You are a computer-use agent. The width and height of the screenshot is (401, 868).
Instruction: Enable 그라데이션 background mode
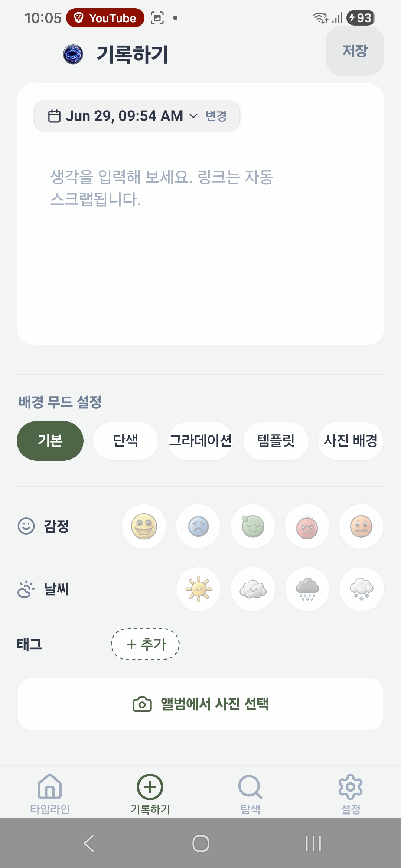click(200, 441)
